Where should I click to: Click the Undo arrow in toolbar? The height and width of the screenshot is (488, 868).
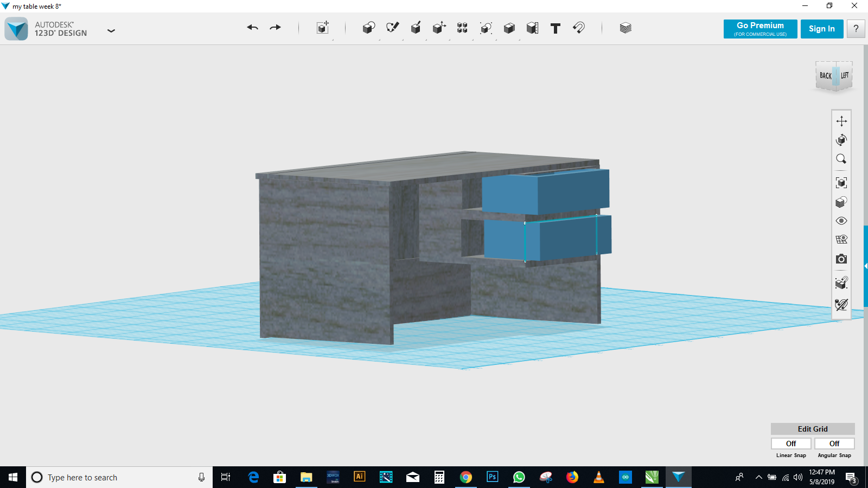coord(252,28)
